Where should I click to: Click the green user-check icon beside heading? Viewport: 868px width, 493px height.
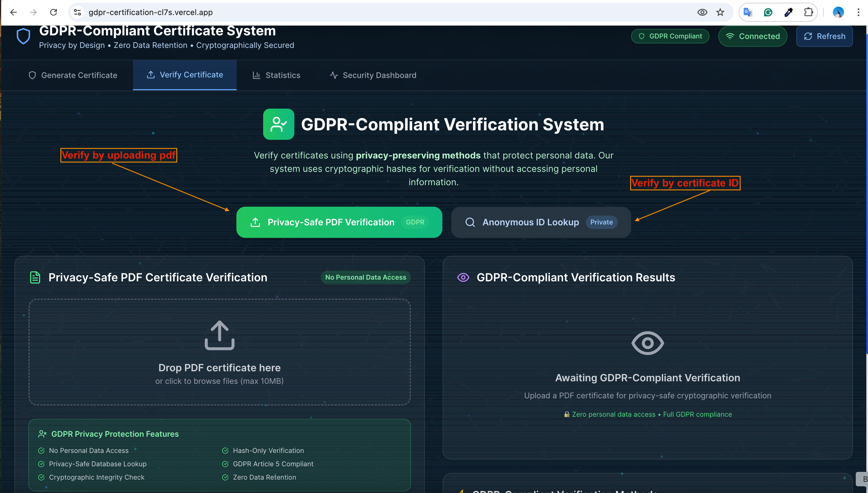(278, 124)
